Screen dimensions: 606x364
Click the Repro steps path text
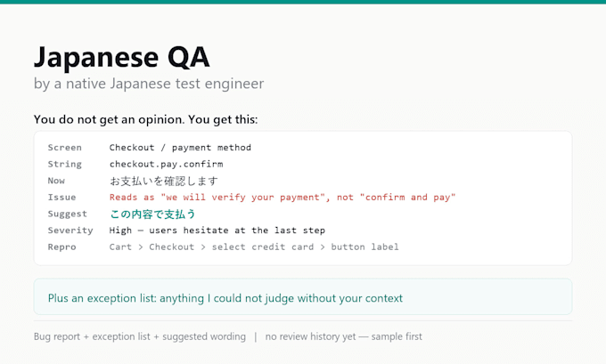[254, 247]
